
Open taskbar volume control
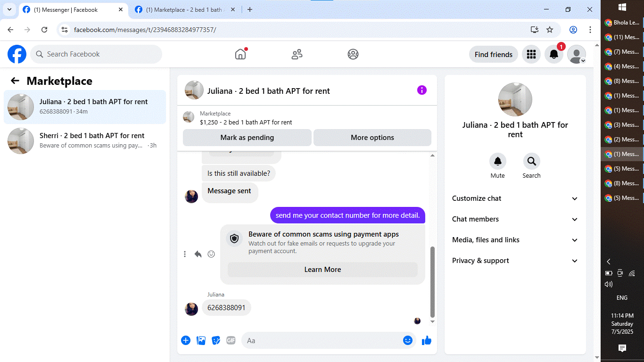[609, 284]
